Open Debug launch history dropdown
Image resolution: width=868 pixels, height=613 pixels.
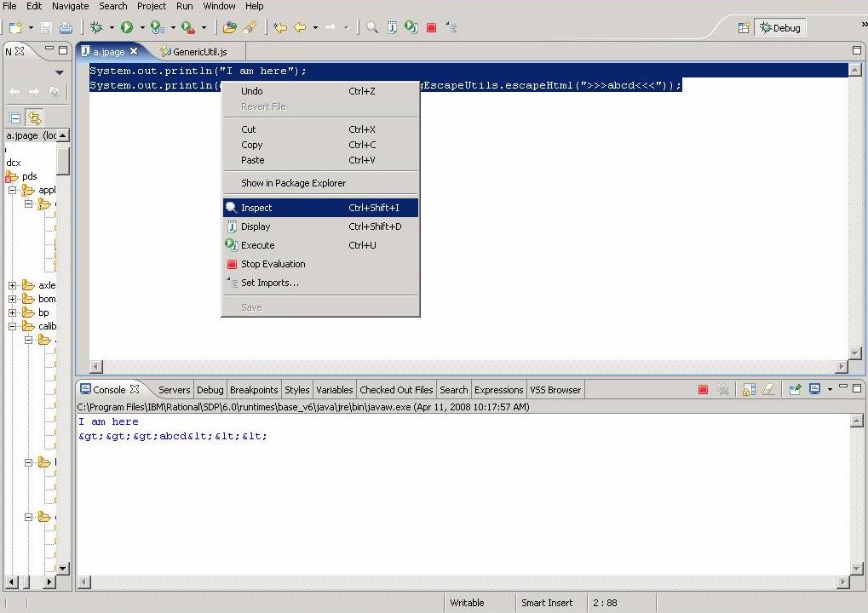112,27
